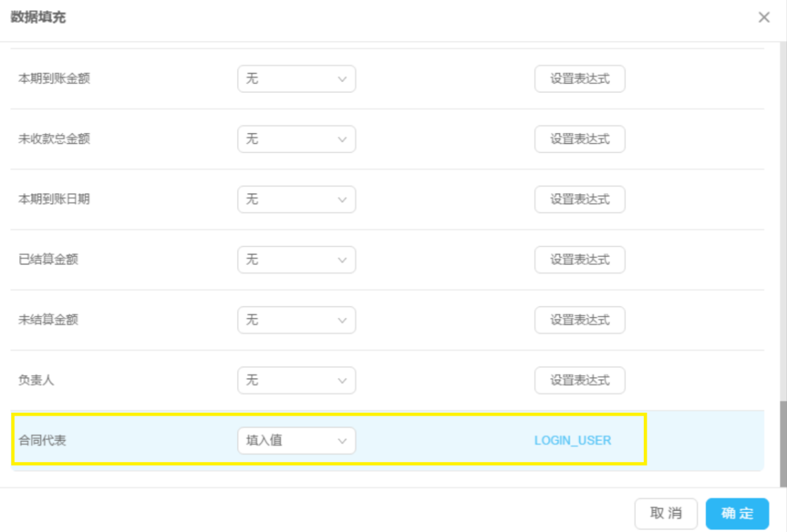The image size is (787, 532).
Task: Click 设置表达式 for 未结算金额
Action: [580, 320]
